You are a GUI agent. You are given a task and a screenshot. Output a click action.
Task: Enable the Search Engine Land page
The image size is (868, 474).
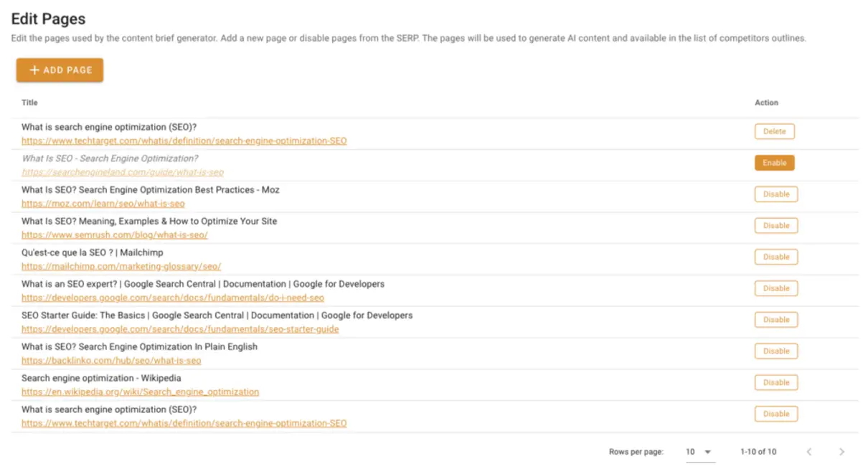point(775,163)
